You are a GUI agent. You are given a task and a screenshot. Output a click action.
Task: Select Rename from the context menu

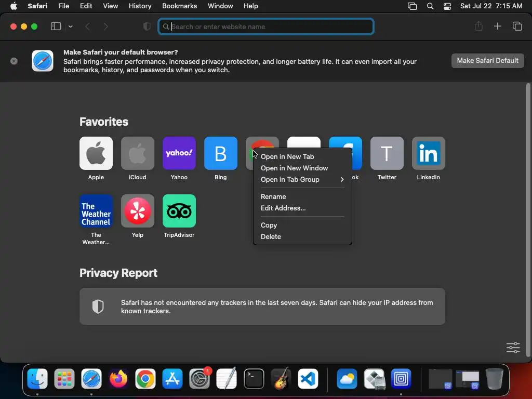(x=302, y=196)
